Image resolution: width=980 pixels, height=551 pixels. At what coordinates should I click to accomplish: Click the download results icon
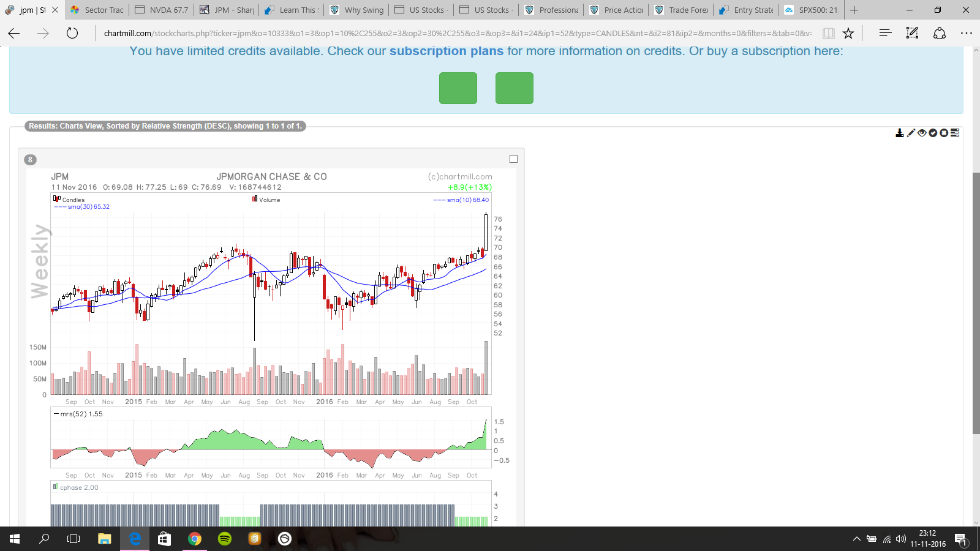[899, 133]
